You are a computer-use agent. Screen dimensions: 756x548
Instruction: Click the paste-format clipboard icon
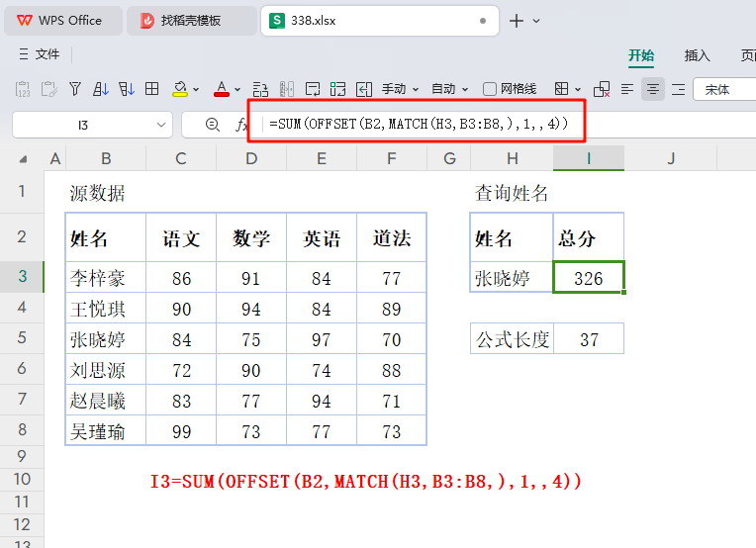48,89
